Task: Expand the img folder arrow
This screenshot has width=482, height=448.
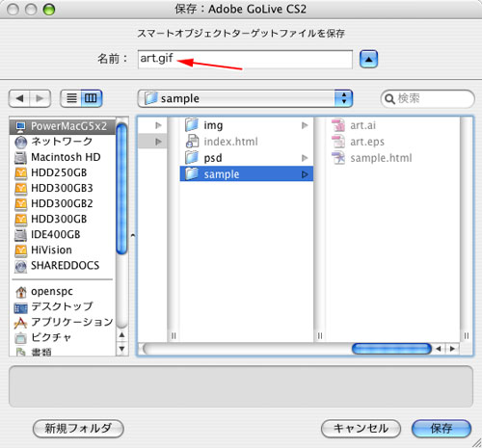Action: tap(305, 125)
